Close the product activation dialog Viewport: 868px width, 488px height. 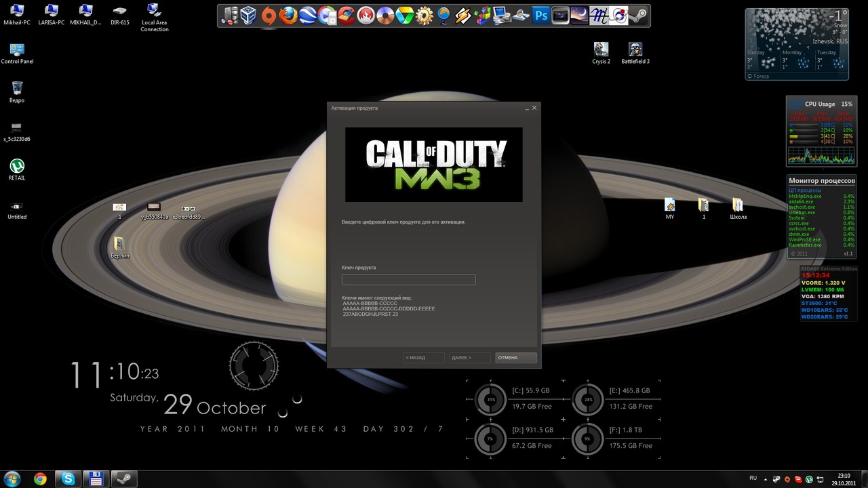click(x=534, y=108)
